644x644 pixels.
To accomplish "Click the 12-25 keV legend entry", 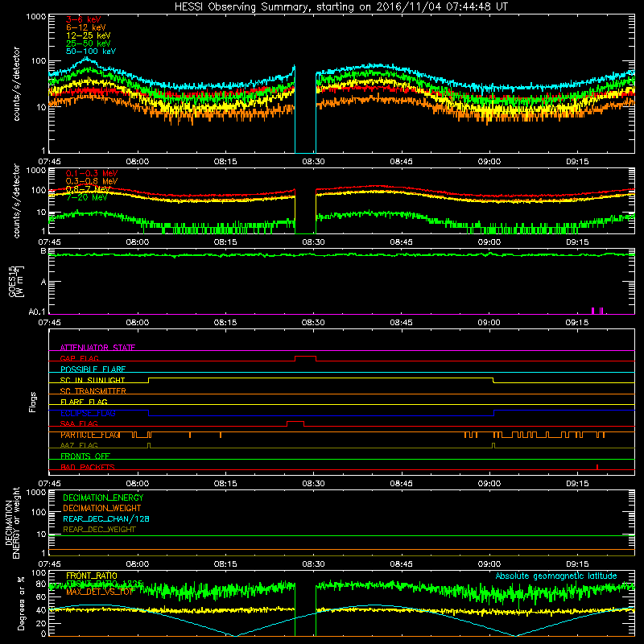I will (89, 35).
